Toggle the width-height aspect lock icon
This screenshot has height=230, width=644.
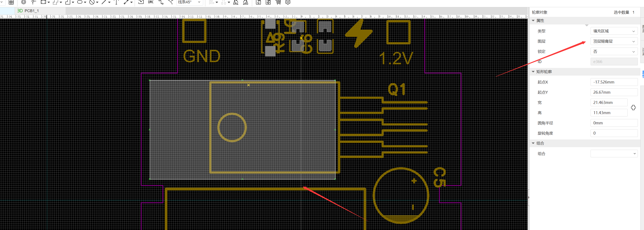click(x=633, y=108)
